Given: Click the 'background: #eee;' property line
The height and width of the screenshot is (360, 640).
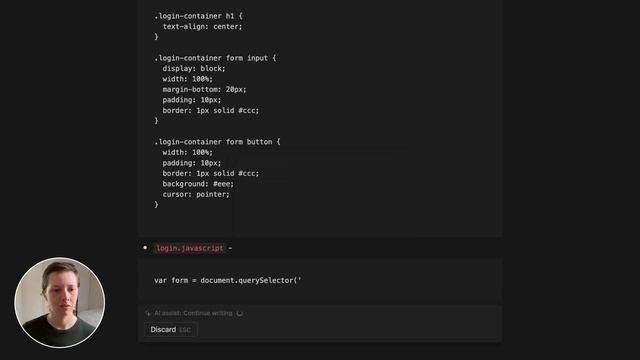Looking at the screenshot, I should click(198, 184).
